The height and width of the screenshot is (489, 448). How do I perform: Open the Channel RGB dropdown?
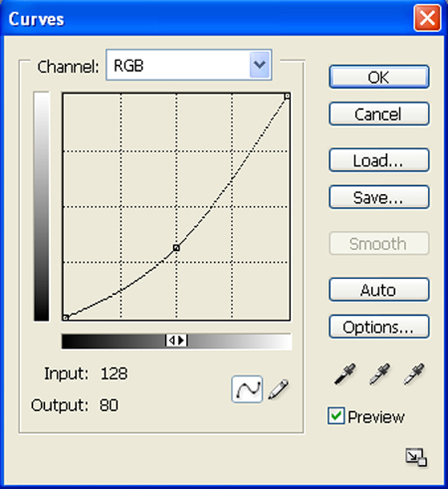coord(189,65)
